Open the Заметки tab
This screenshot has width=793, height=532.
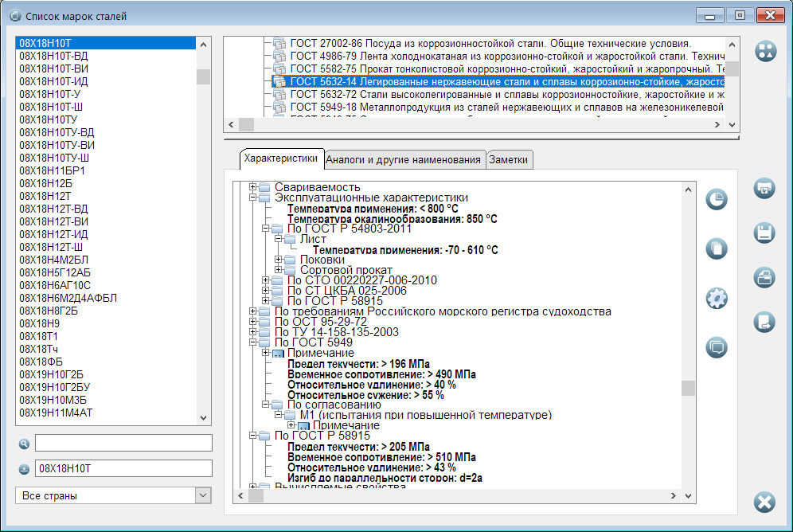click(x=508, y=160)
